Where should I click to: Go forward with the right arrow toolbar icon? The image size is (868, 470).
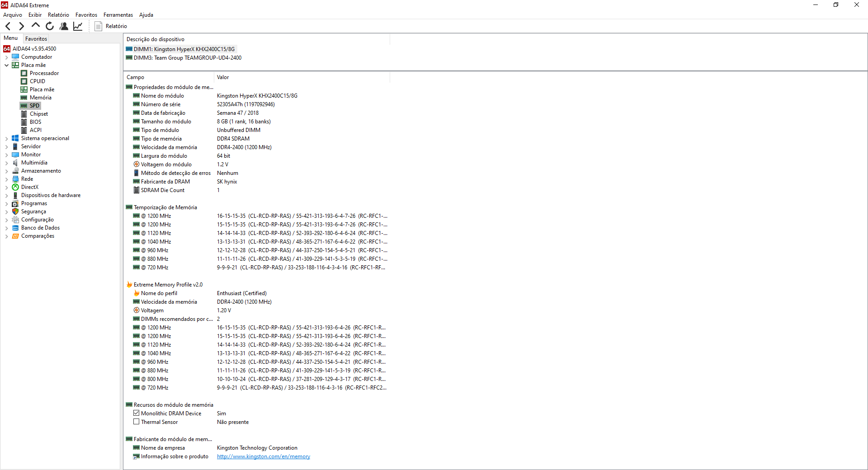coord(21,26)
